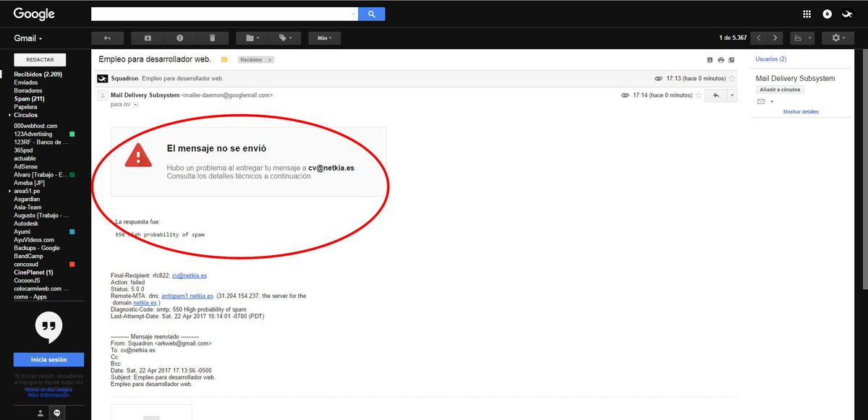Open the Google apps grid

pyautogui.click(x=807, y=14)
